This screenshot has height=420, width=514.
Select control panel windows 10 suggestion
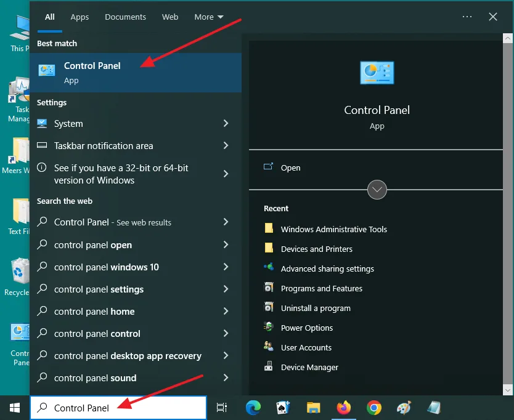(136, 267)
